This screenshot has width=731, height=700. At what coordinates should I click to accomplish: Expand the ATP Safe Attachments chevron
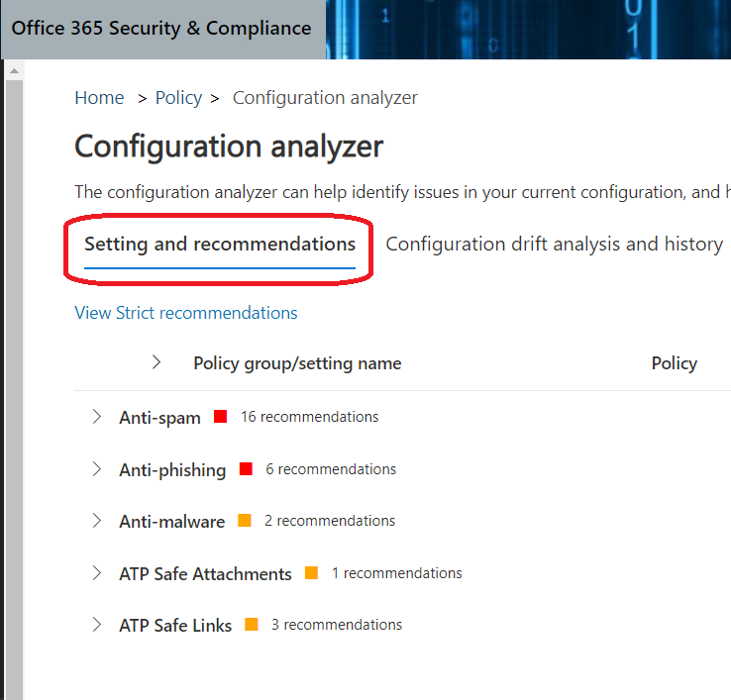coord(96,573)
